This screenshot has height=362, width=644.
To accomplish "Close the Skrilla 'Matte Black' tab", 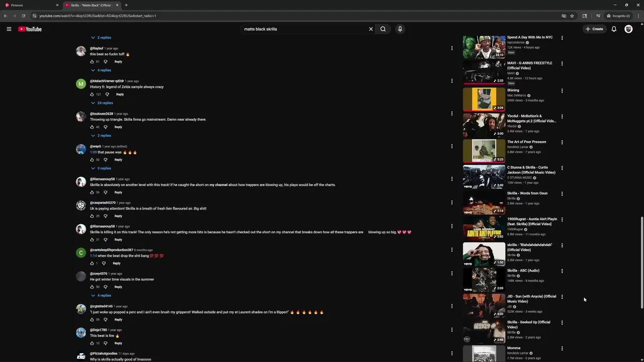I will pyautogui.click(x=117, y=5).
